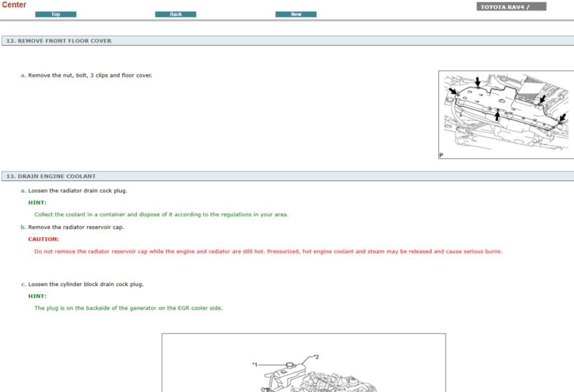
Task: Click the HINT label above EGR cooler note
Action: tap(38, 296)
